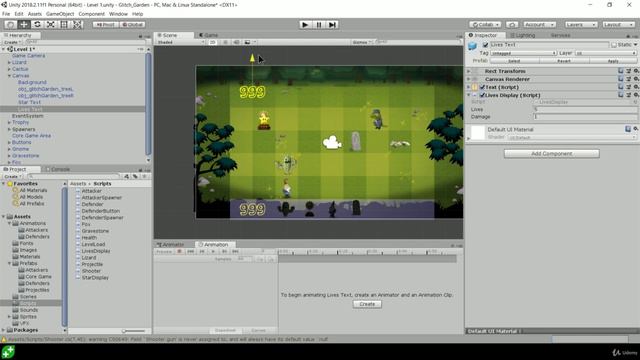
Task: Open the Layers dropdown
Action: pos(581,24)
